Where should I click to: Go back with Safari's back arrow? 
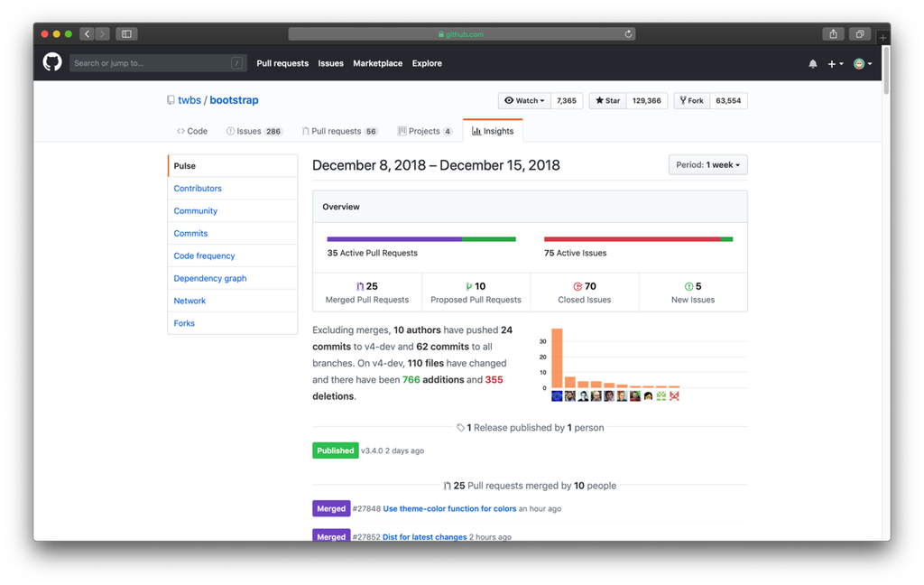(x=88, y=34)
